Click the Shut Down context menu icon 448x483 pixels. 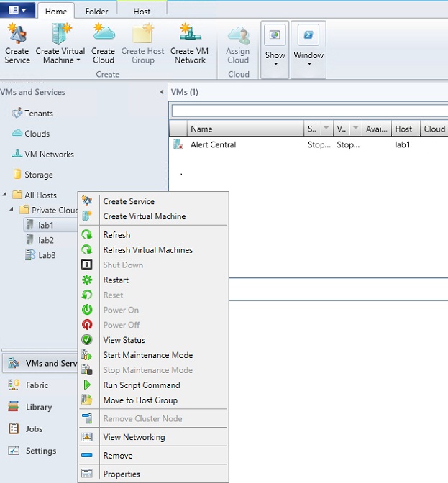coord(87,264)
